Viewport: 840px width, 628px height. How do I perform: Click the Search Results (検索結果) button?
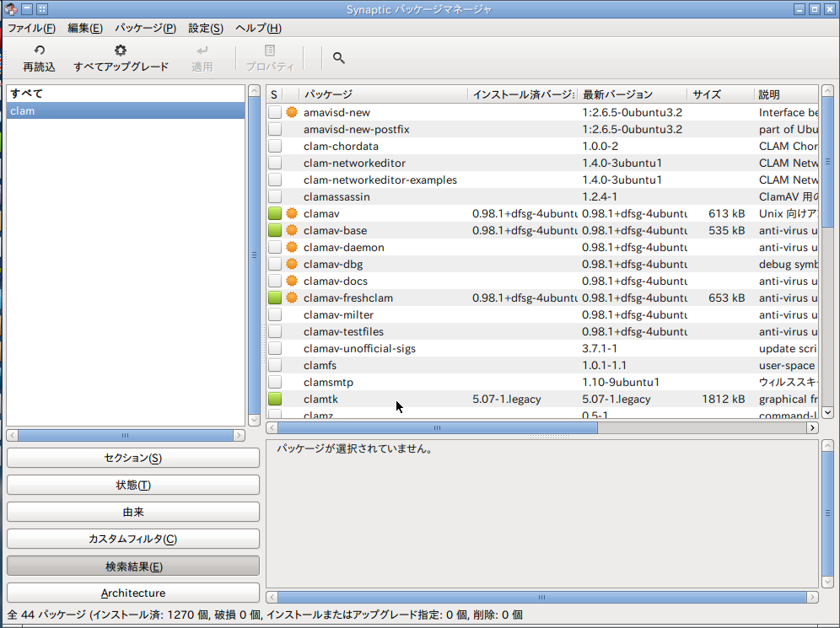pyautogui.click(x=133, y=566)
